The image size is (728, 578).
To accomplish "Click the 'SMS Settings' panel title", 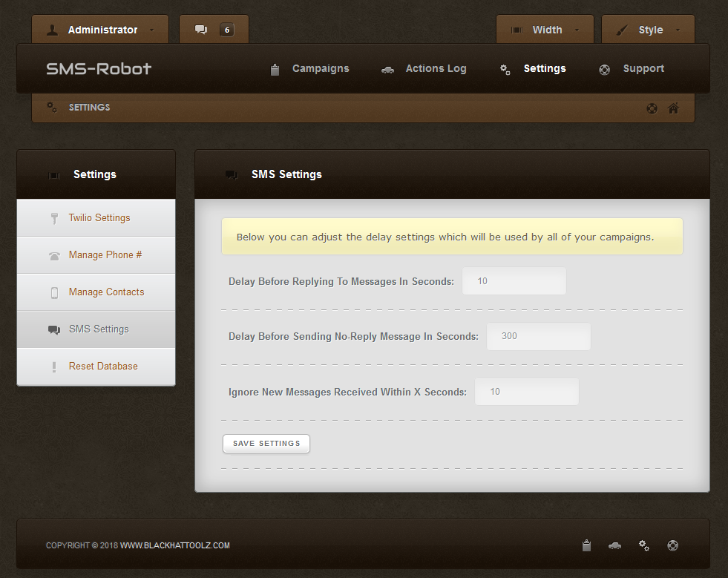I will [x=286, y=174].
